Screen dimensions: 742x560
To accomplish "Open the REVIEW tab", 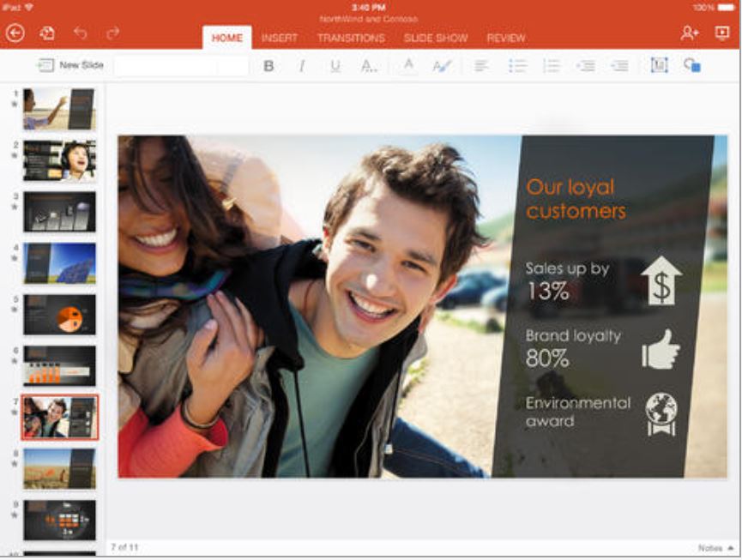I will pos(506,38).
